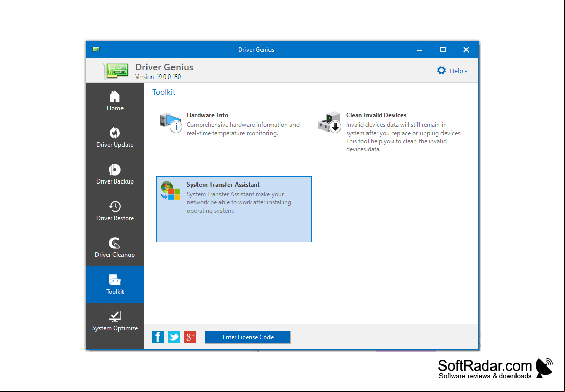565x392 pixels.
Task: Open System Transfer Assistant title
Action: [223, 185]
